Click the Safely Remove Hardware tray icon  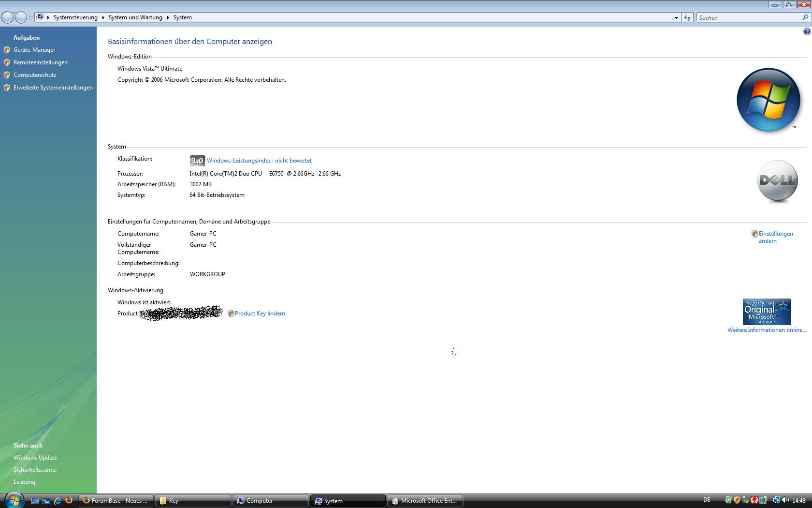pyautogui.click(x=746, y=500)
